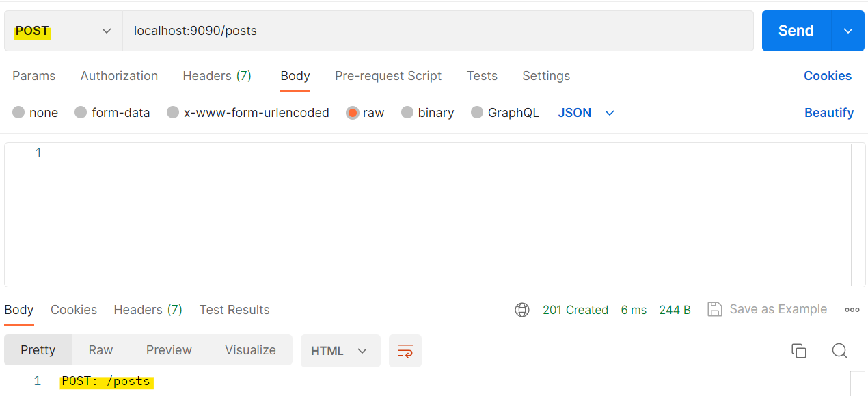Click the request URL input field
Screen dimensions: 868x396
coord(437,31)
